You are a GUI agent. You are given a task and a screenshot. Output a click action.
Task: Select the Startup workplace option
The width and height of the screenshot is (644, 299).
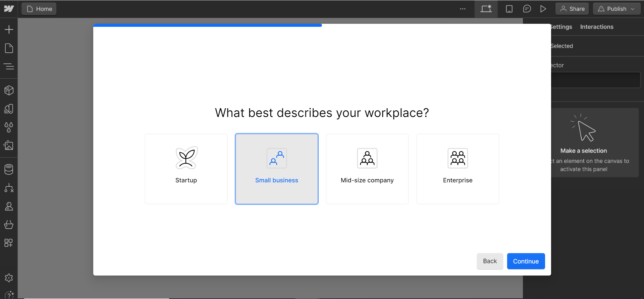[186, 169]
